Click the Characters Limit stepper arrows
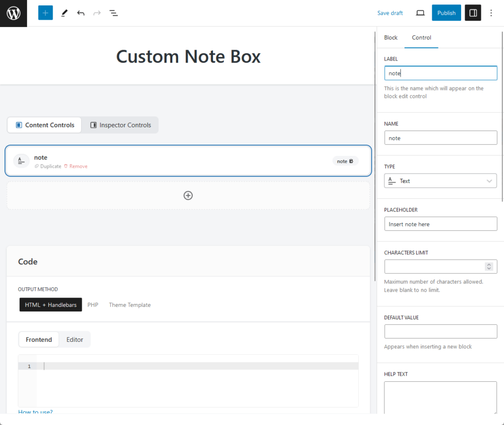The height and width of the screenshot is (425, 504). tap(489, 267)
